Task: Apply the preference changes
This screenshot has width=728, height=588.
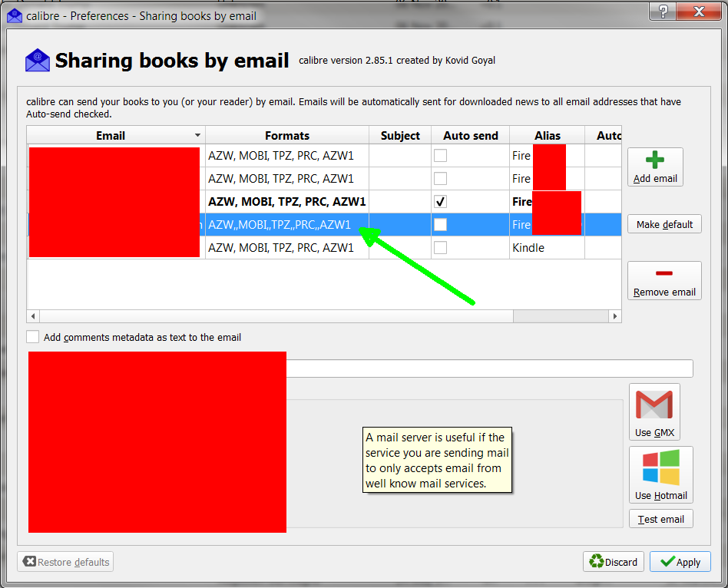Action: tap(680, 562)
